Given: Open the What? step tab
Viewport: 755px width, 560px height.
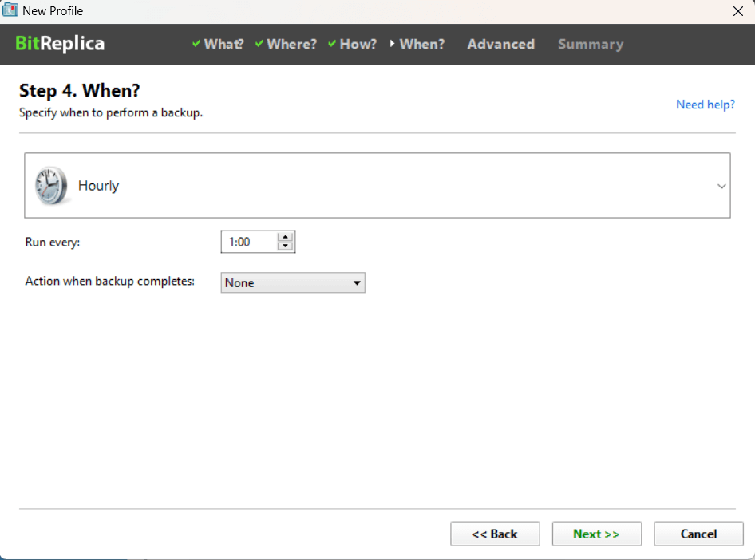Looking at the screenshot, I should click(218, 44).
